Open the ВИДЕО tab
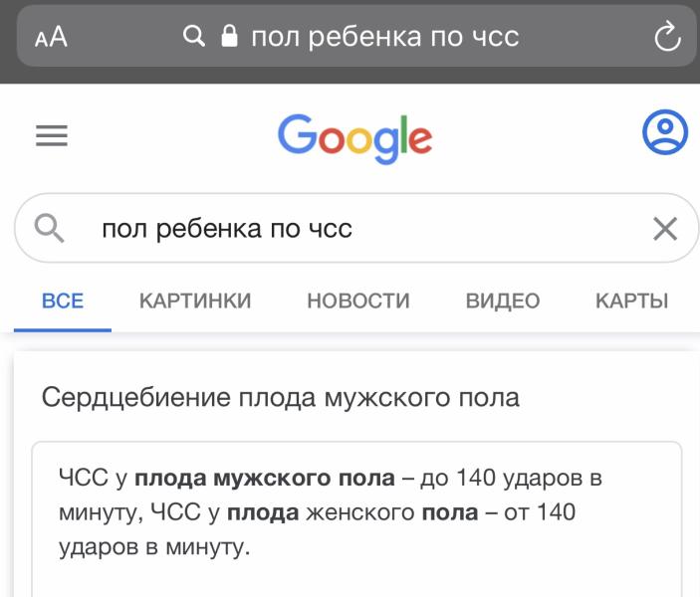The image size is (700, 597). click(x=503, y=300)
